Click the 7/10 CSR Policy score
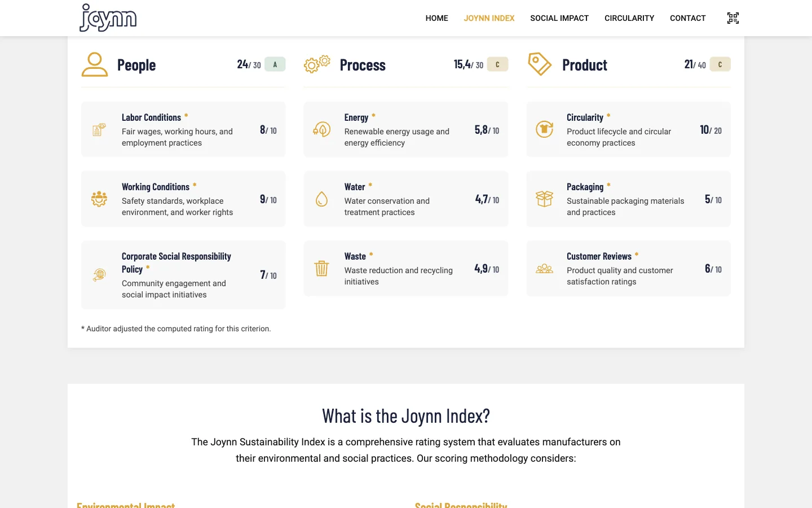812x508 pixels. [268, 275]
